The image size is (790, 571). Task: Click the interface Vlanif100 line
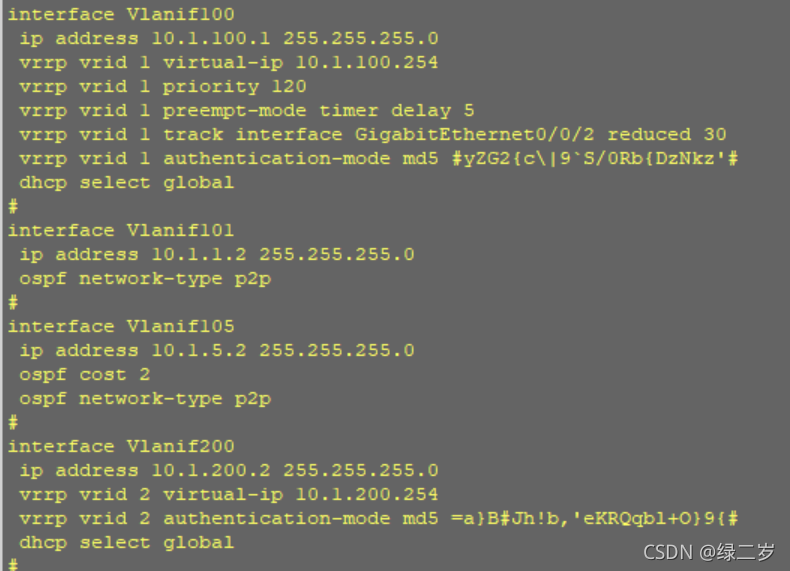coord(121,14)
